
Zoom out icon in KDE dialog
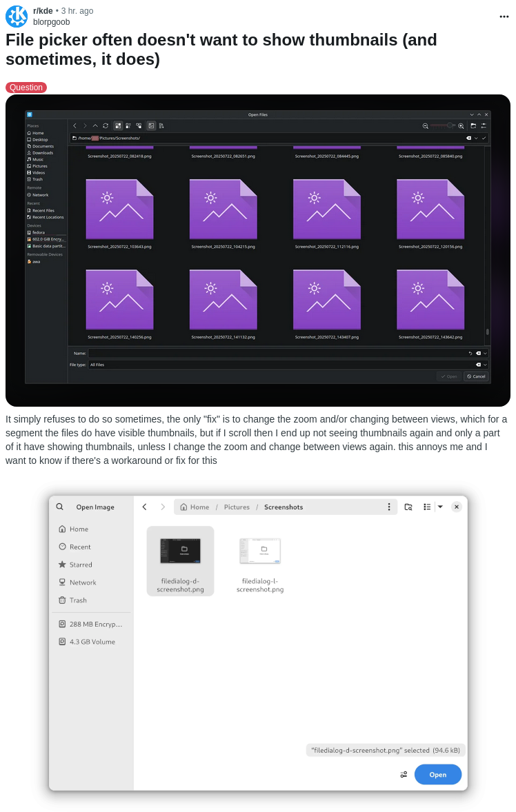[426, 126]
